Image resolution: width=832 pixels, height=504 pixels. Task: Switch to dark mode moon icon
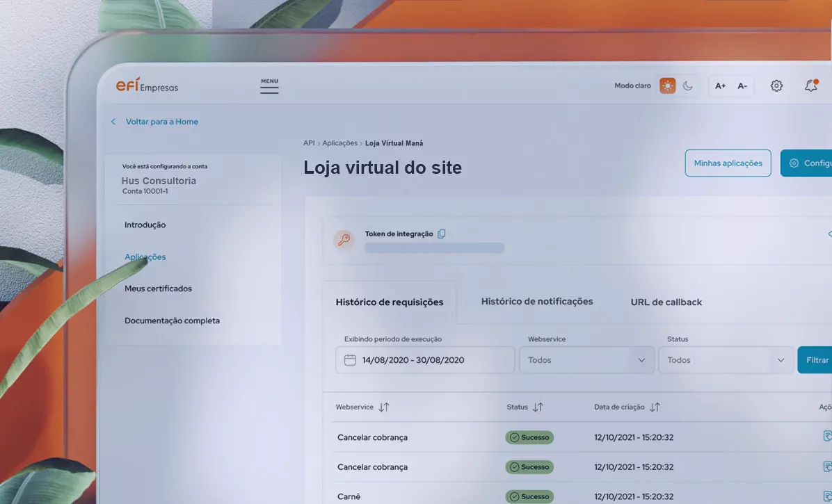point(688,86)
